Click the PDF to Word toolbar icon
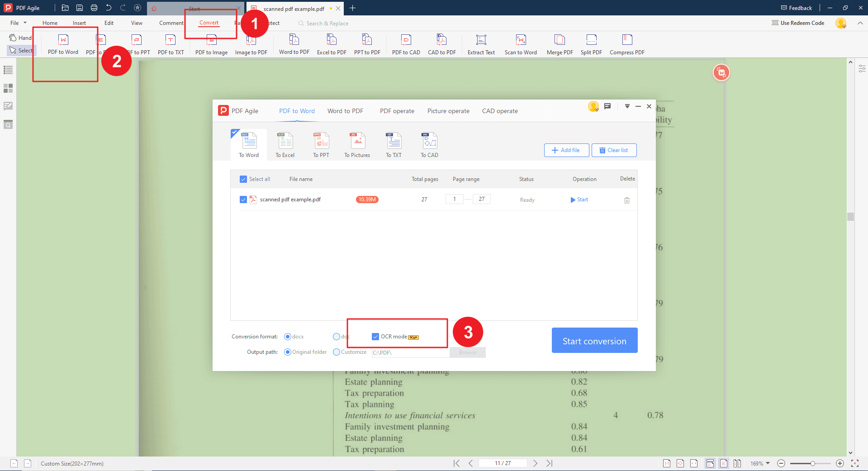This screenshot has width=868, height=471. [63, 44]
